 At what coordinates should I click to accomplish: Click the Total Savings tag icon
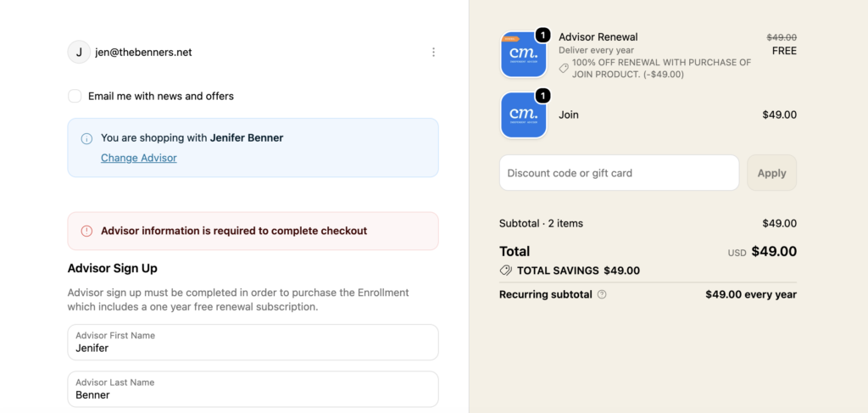click(x=505, y=271)
